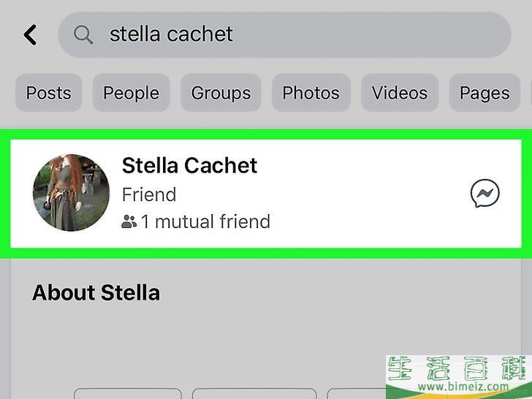Click the green Chinese watermark logo
The image size is (532, 399).
[x=459, y=368]
